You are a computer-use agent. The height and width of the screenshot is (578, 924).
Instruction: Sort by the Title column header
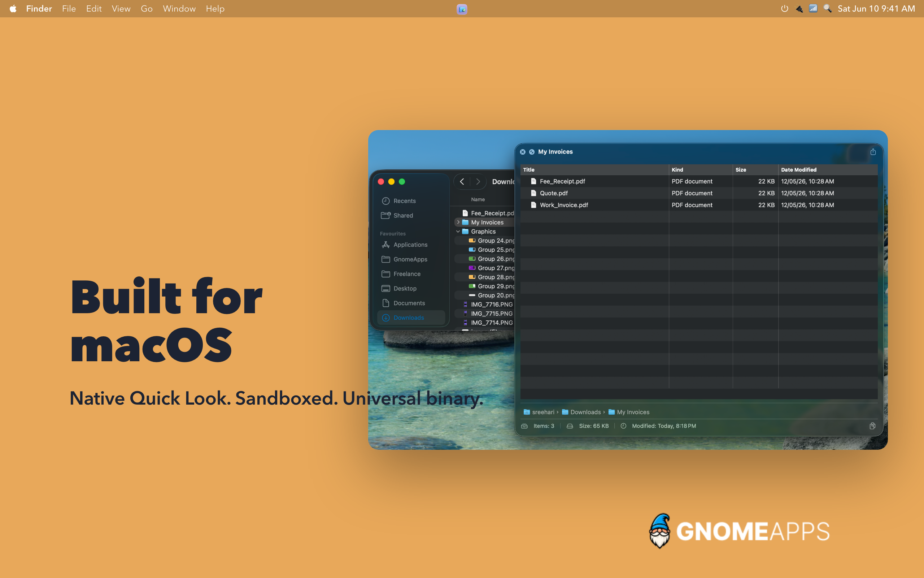pyautogui.click(x=594, y=170)
